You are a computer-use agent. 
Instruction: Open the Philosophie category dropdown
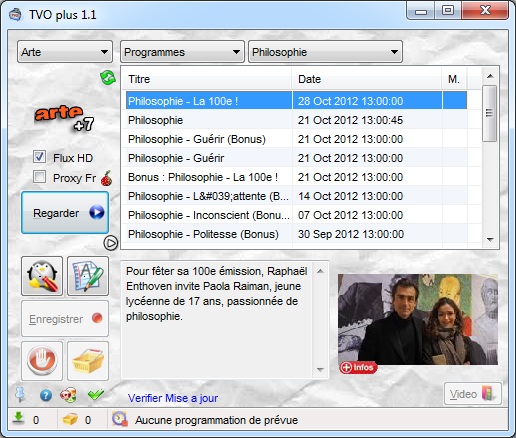click(x=325, y=52)
